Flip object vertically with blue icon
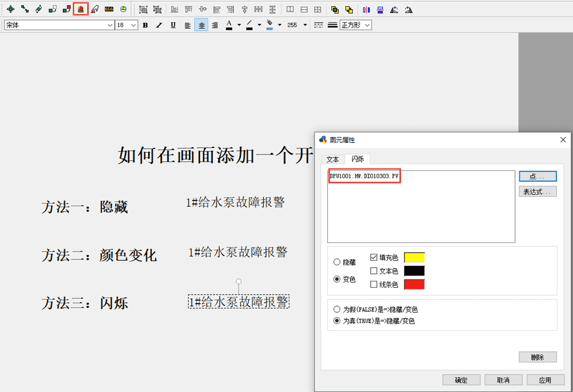Screen dimensions: 573x392 pos(380,10)
